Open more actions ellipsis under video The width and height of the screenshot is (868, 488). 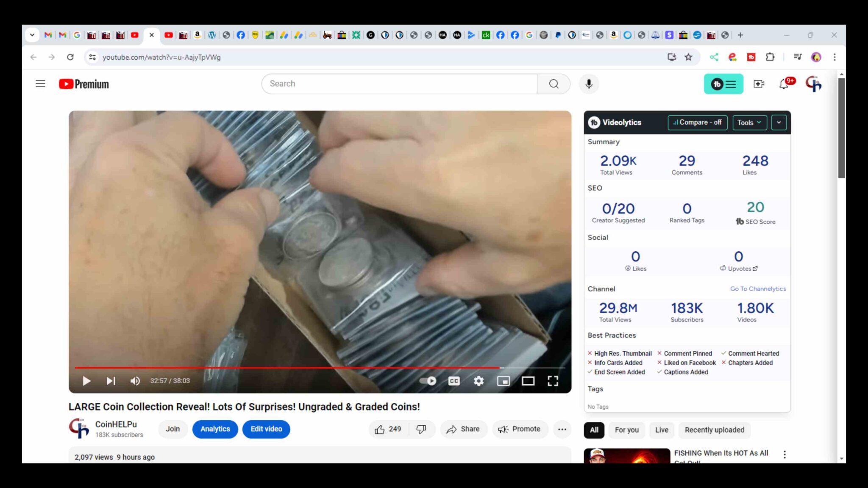pos(562,429)
